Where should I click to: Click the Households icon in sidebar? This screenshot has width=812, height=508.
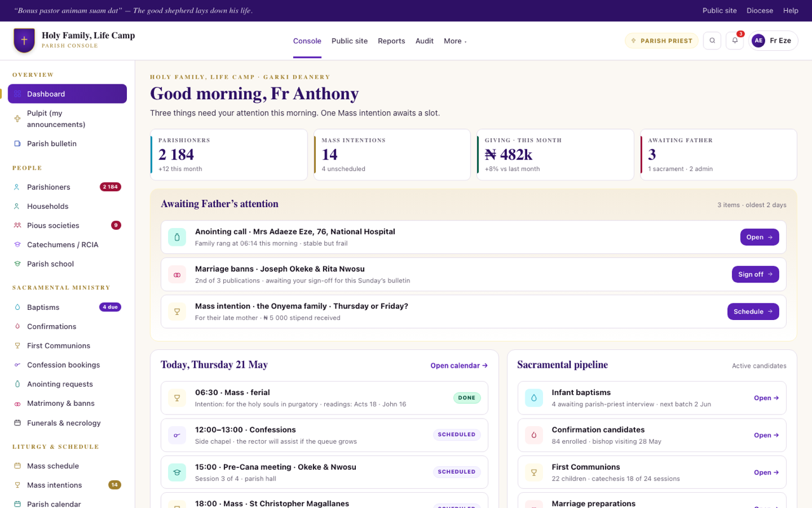click(x=18, y=206)
